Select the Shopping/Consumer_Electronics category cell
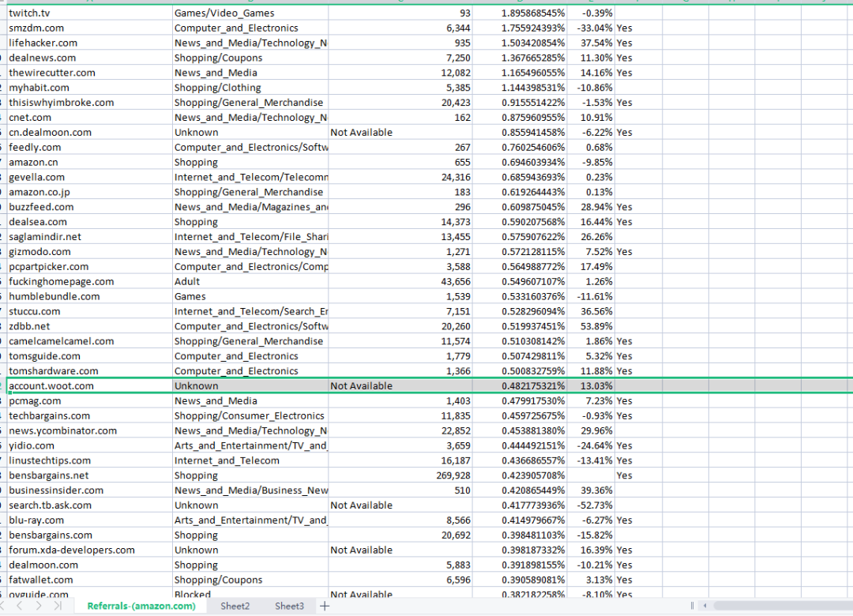Image resolution: width=853 pixels, height=616 pixels. (x=250, y=415)
